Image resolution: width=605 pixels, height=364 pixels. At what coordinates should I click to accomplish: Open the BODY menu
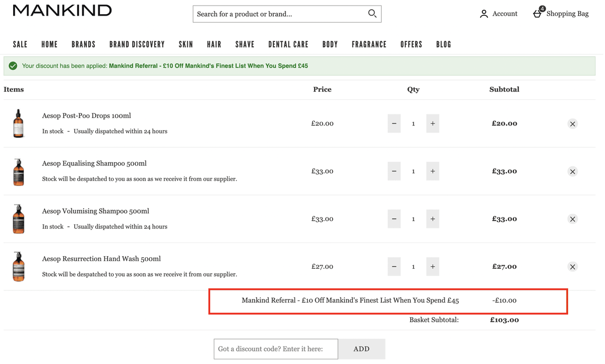330,44
